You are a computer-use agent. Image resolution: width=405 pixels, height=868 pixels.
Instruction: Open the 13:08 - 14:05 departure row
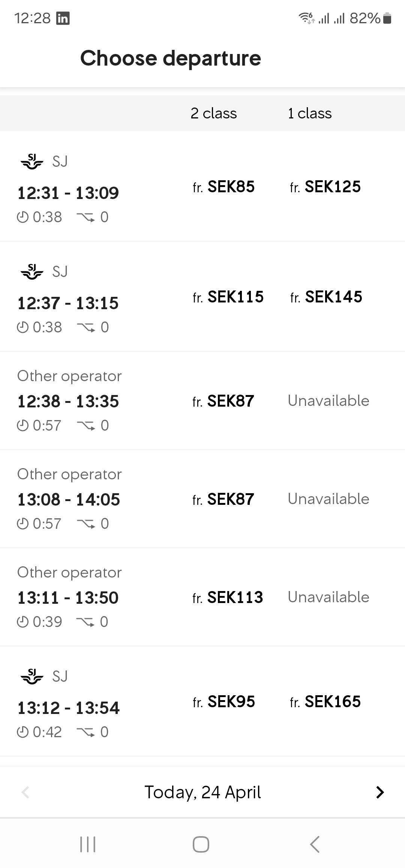(69, 499)
